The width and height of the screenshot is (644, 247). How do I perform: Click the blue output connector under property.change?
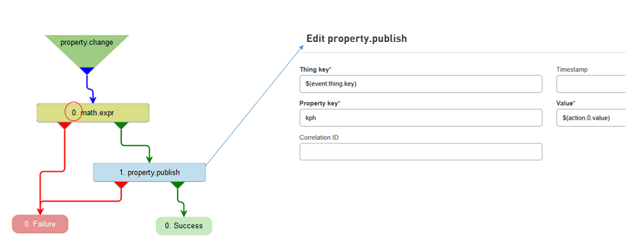(x=87, y=70)
